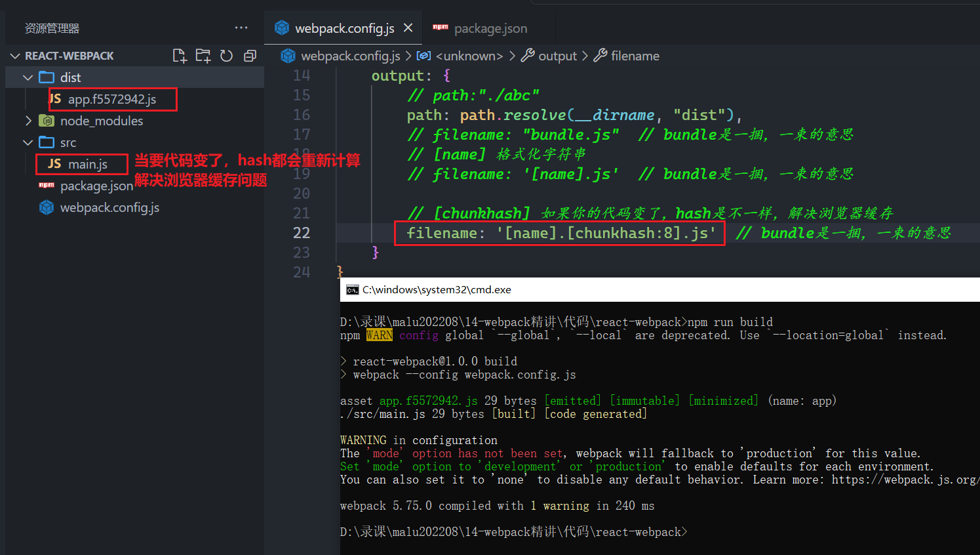Click the webpack icon on the editor tab
Image resolution: width=980 pixels, height=555 pixels.
coord(282,28)
